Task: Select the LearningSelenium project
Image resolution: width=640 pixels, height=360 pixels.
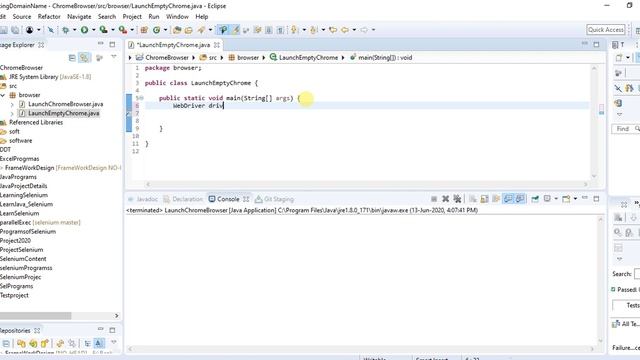Action: (x=24, y=195)
